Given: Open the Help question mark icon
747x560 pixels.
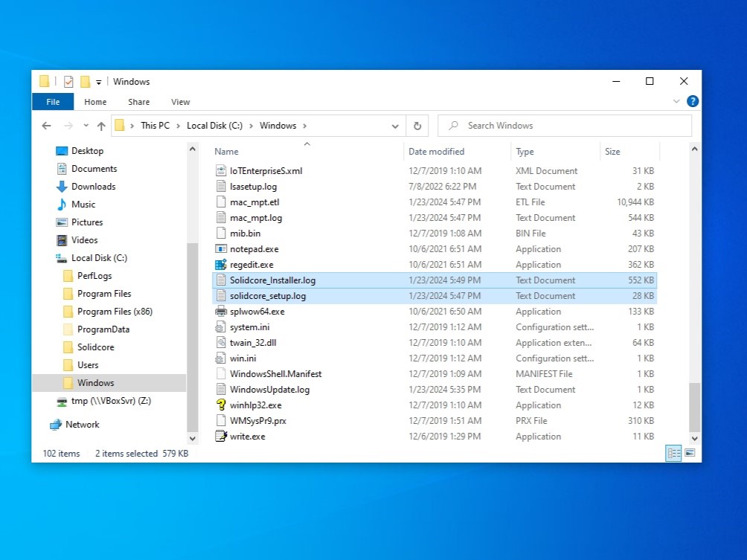Looking at the screenshot, I should (692, 102).
